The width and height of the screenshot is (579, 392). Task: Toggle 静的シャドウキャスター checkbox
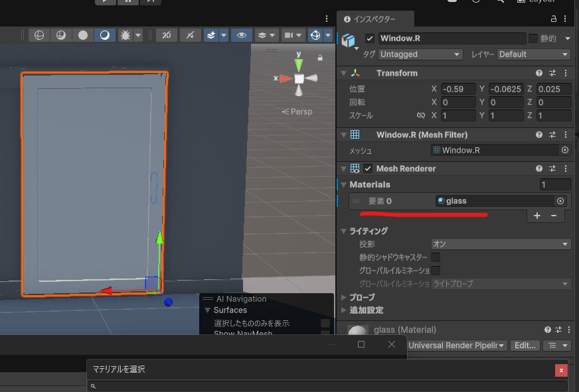coord(436,257)
